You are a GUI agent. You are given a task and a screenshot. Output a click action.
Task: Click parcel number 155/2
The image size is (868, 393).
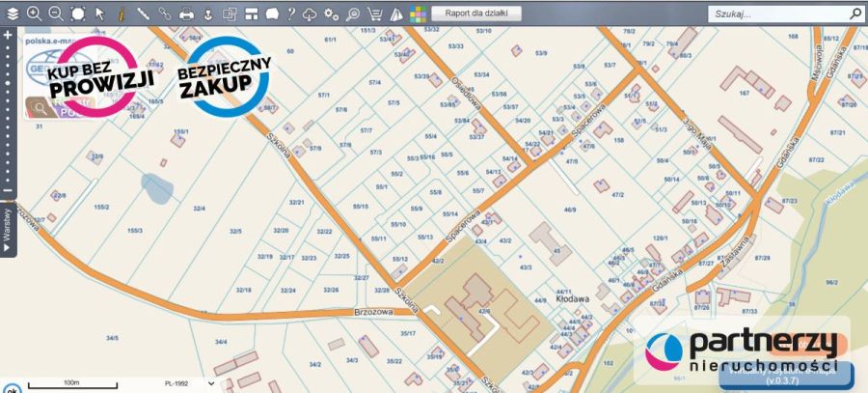coord(101,207)
